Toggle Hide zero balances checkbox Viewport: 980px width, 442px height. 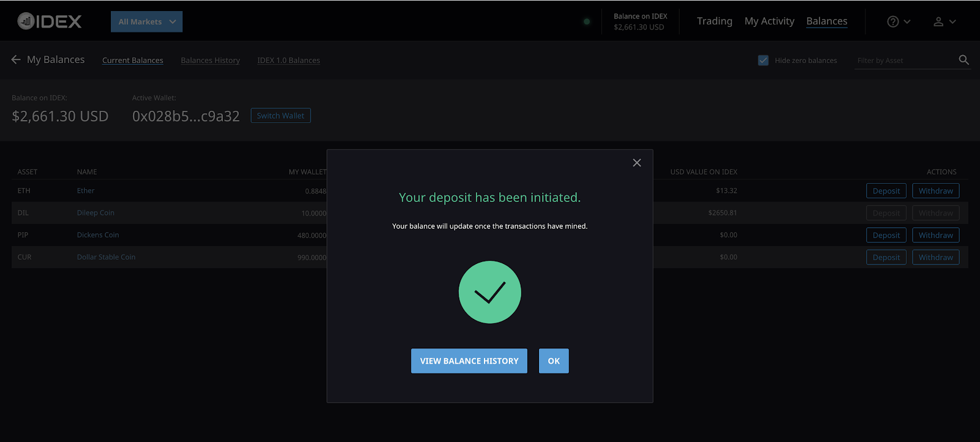(763, 60)
